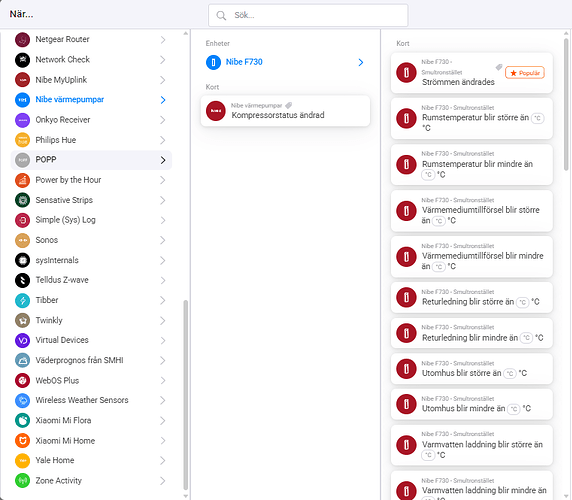Click the Tibber lightning icon

(22, 300)
